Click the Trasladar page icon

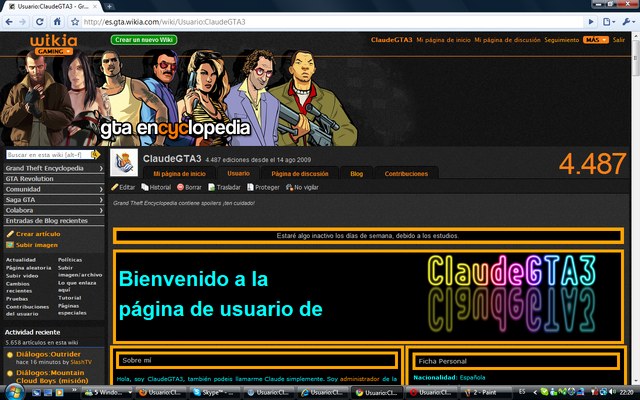211,187
